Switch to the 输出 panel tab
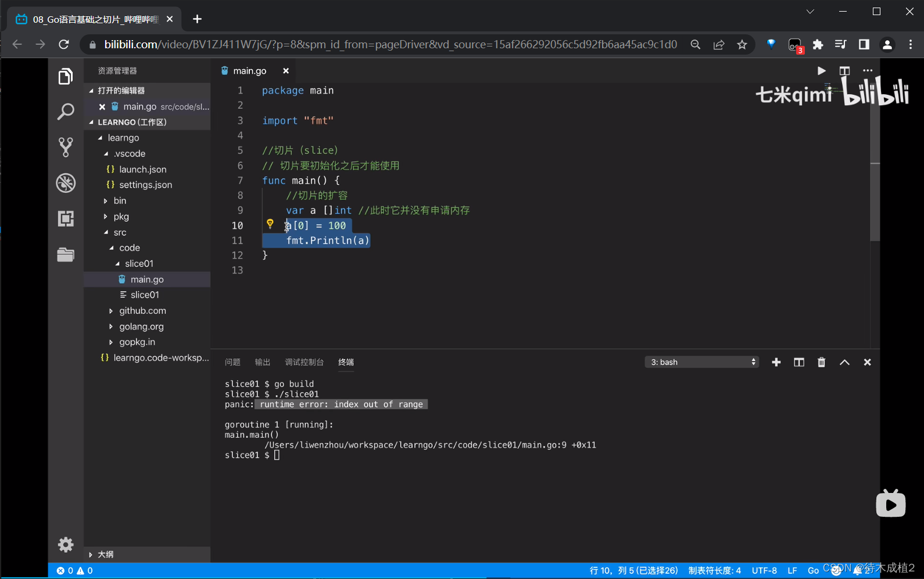The height and width of the screenshot is (579, 924). point(263,362)
